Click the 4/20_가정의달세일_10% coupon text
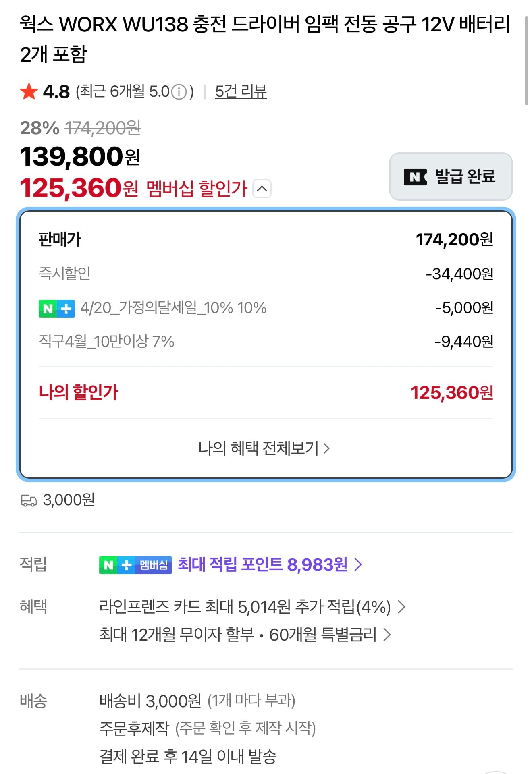The width and height of the screenshot is (532, 774). (173, 308)
